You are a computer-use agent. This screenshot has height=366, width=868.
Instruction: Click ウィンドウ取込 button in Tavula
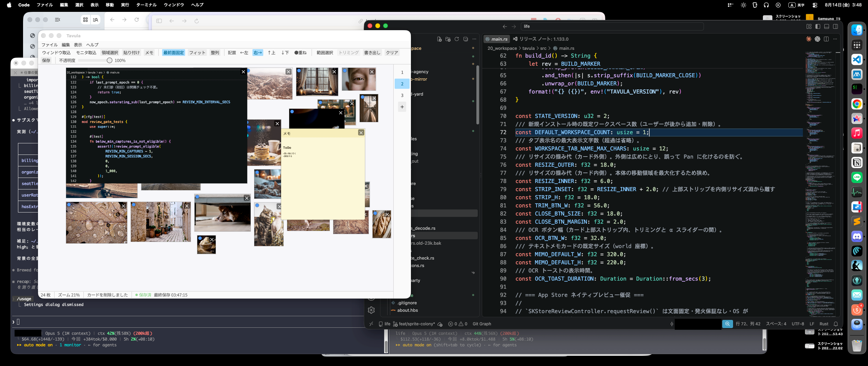click(x=56, y=53)
